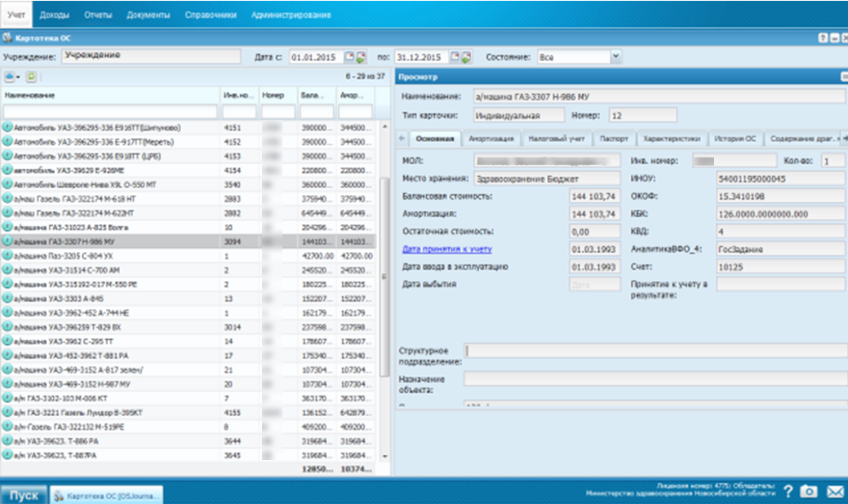
Task: Click the row icon for а/м ГАЗ-3102-103 М-006 КТ
Action: (x=7, y=398)
